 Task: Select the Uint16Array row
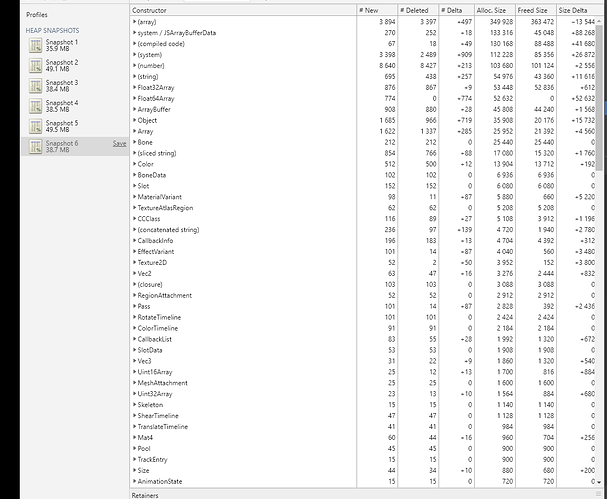point(363,372)
